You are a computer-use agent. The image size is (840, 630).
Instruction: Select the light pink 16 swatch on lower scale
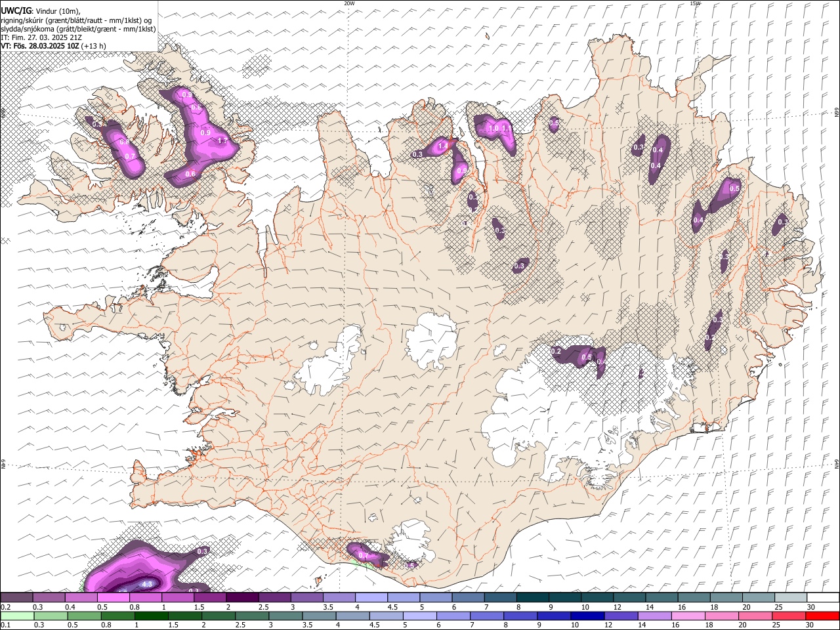tap(689, 616)
